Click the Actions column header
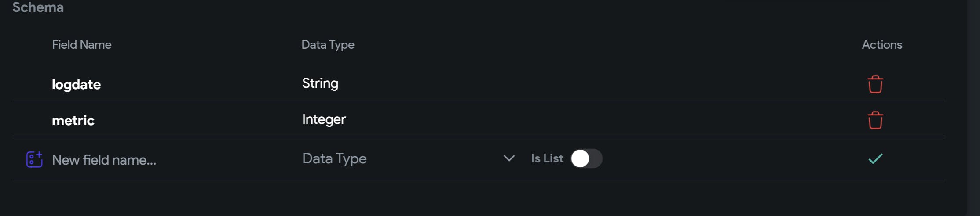 [882, 44]
